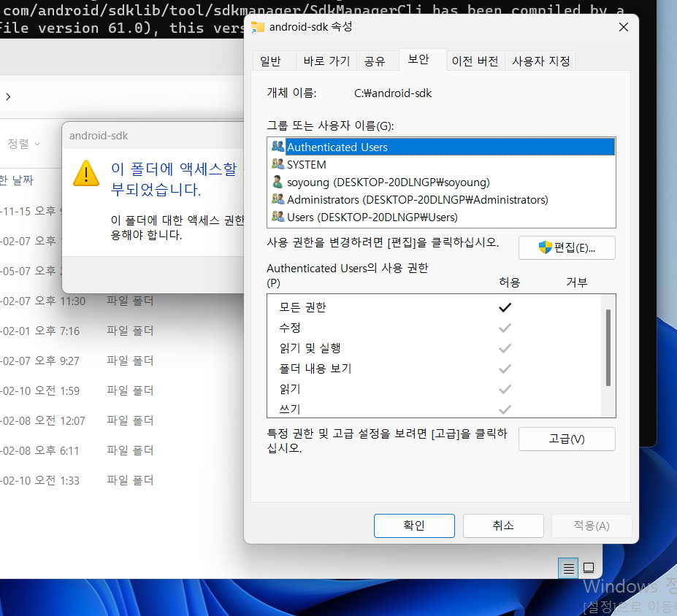The image size is (677, 616).
Task: Open the 정렬 sort dropdown in Explorer
Action: tap(24, 144)
